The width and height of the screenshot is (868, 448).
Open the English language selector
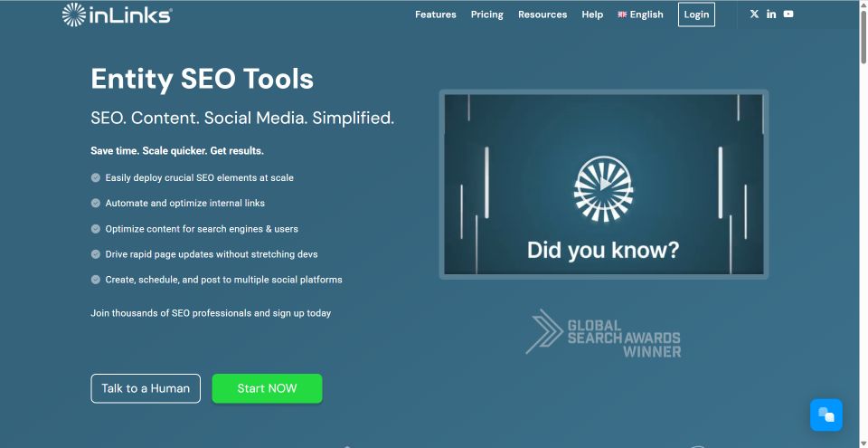coord(646,14)
